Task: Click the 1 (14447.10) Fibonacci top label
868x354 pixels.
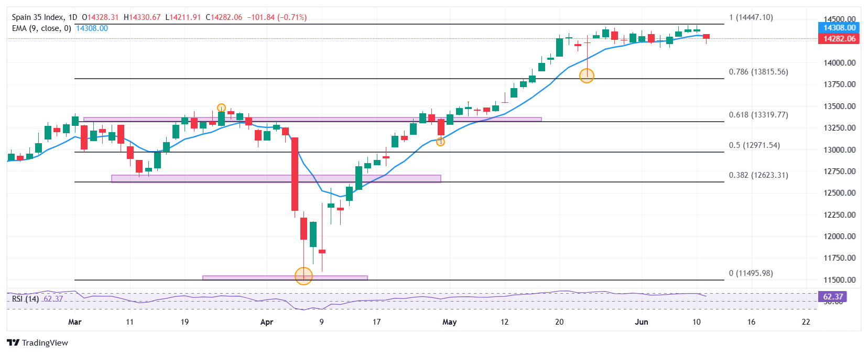Action: (751, 17)
